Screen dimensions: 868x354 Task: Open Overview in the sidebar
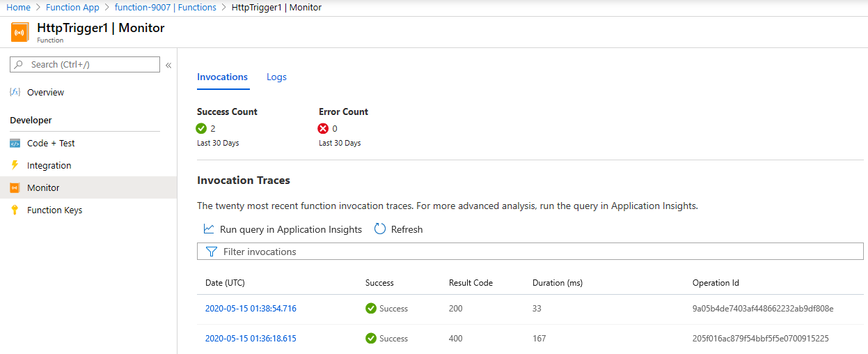45,92
